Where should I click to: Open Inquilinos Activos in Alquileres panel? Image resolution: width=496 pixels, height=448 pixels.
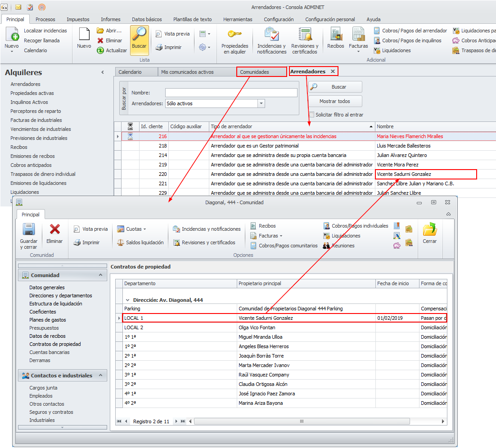29,102
